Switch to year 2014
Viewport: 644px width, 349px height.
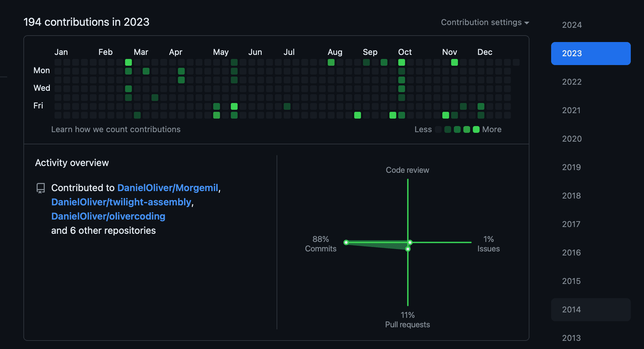591,310
